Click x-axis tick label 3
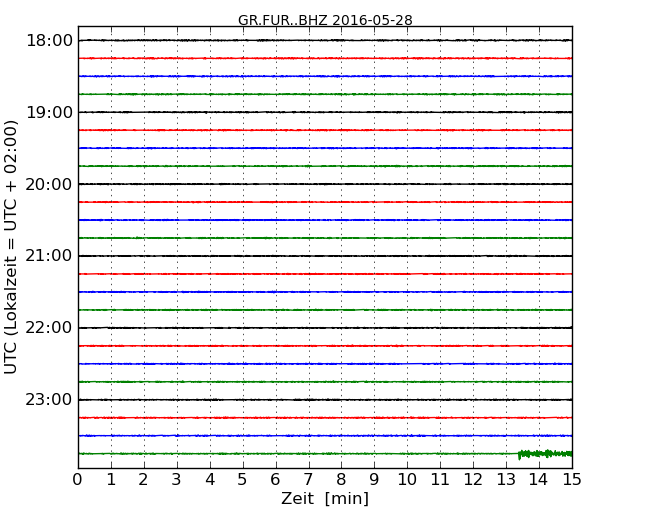Screen dimensions: 650x520 177,479
